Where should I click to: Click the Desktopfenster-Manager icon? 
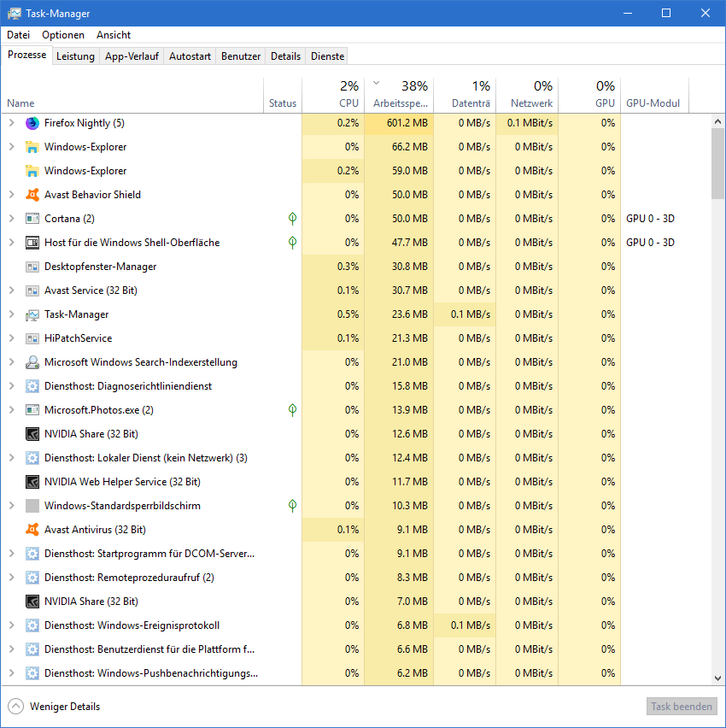pos(32,267)
